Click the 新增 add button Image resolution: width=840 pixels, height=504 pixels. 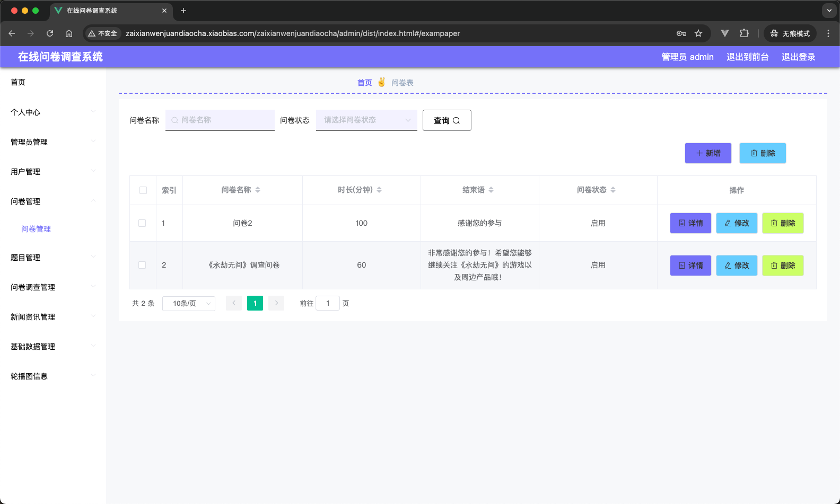pos(708,153)
